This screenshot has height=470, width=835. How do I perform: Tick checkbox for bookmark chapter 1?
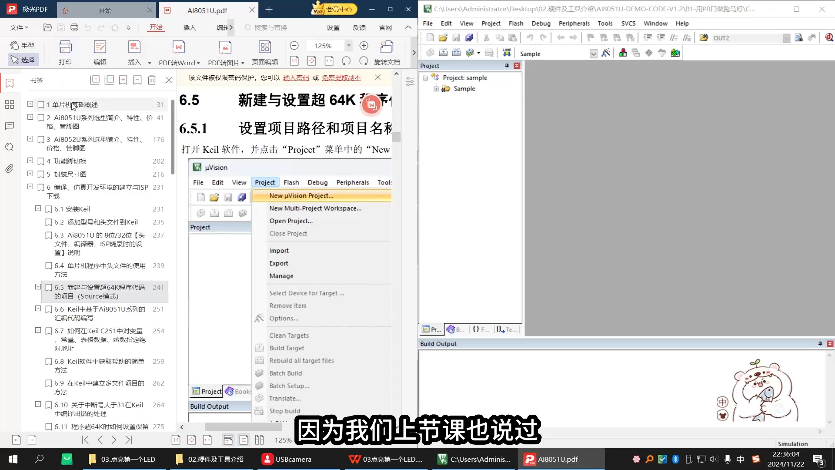coord(40,105)
